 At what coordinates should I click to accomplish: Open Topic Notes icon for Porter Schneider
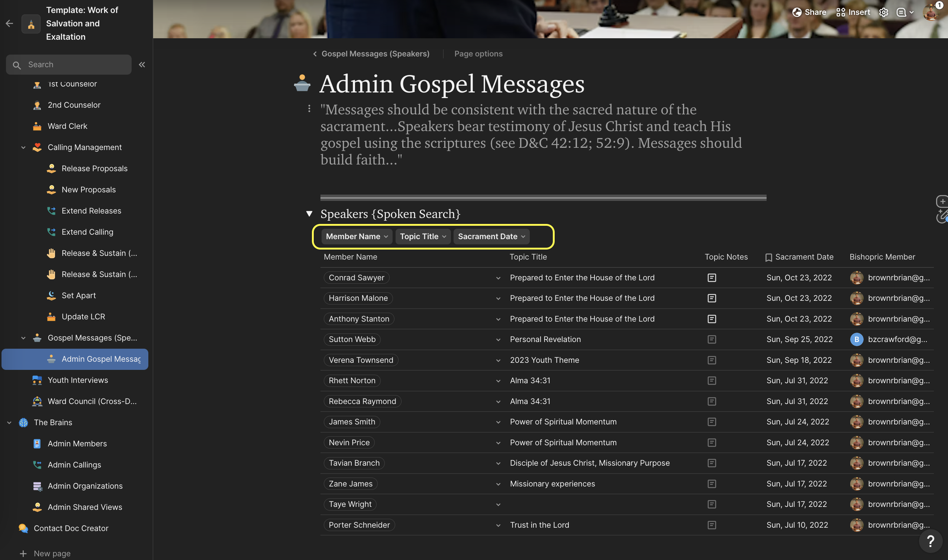coord(712,525)
